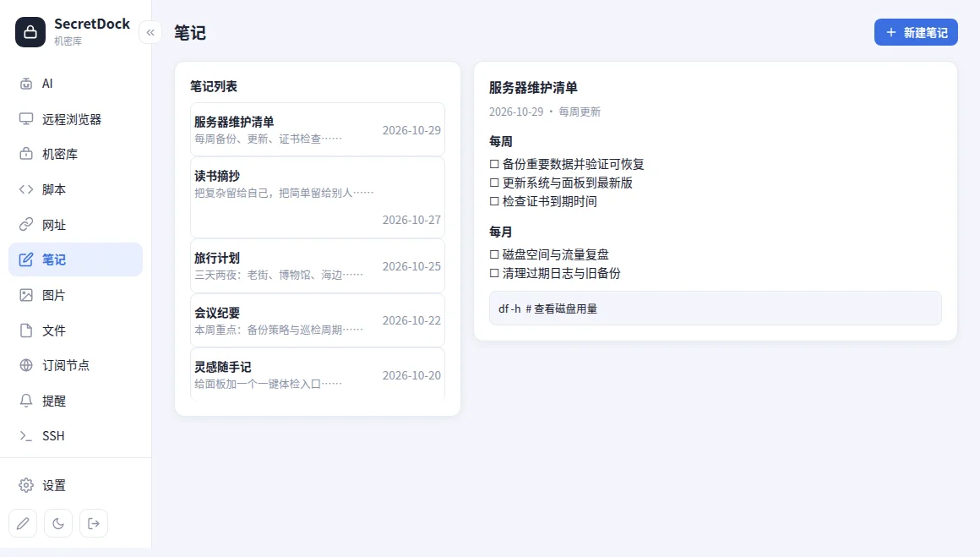This screenshot has height=557, width=980.
Task: Click the date 2026-10-20 in list
Action: (411, 375)
